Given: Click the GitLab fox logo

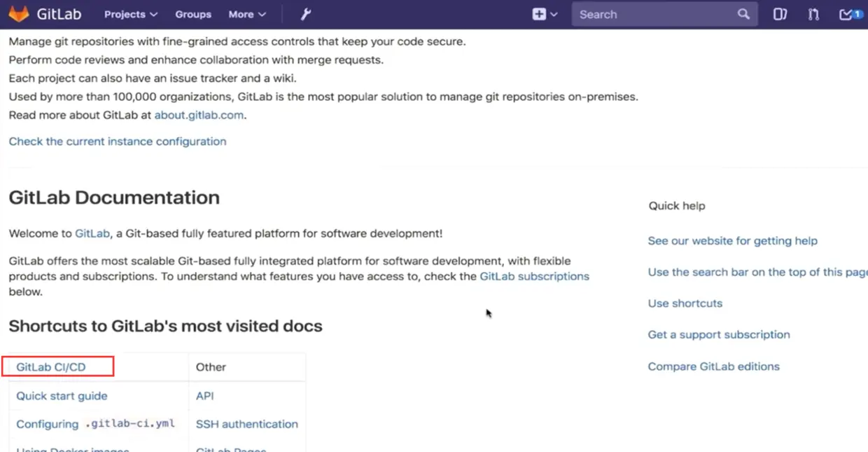Looking at the screenshot, I should 19,14.
